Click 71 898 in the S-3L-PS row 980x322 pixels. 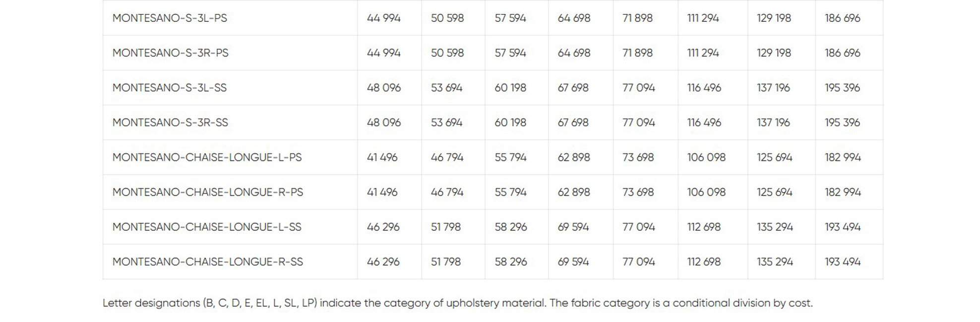point(637,18)
